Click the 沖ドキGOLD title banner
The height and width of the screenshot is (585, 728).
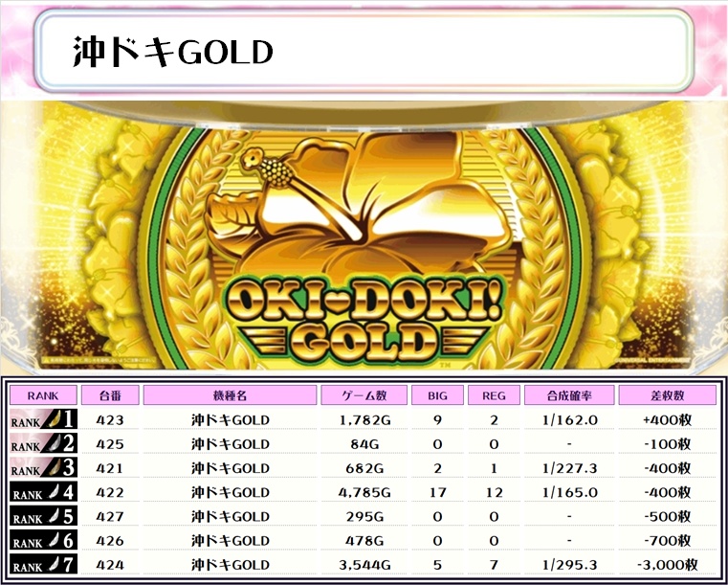click(x=364, y=51)
